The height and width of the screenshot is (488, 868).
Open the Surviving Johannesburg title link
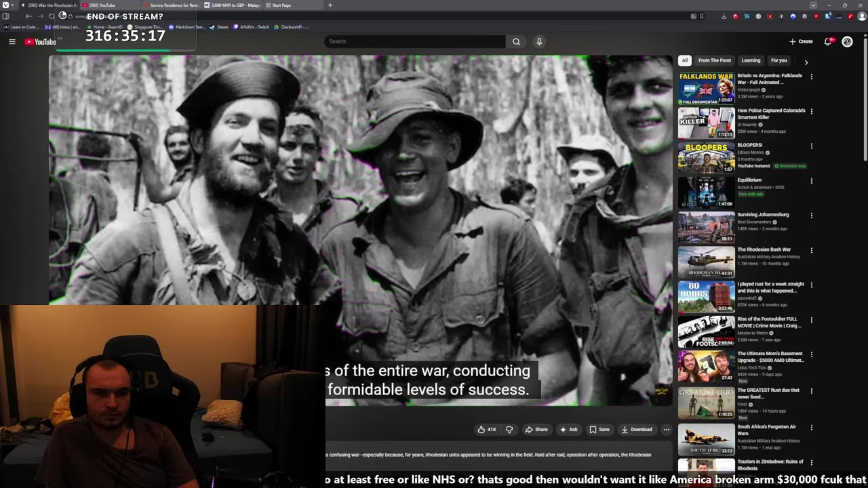click(x=763, y=215)
